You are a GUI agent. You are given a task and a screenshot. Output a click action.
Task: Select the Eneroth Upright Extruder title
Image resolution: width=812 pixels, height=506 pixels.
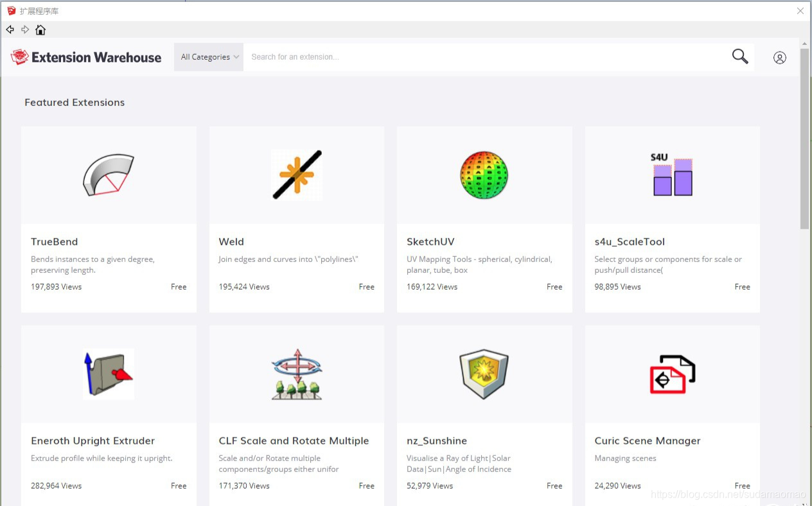point(93,441)
